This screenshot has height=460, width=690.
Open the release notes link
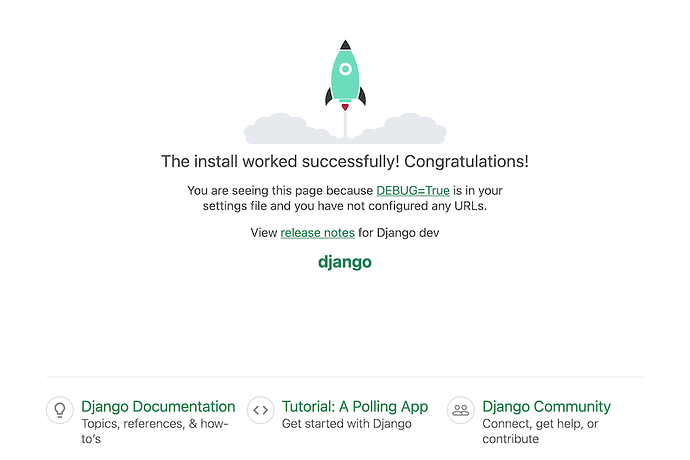(x=318, y=233)
